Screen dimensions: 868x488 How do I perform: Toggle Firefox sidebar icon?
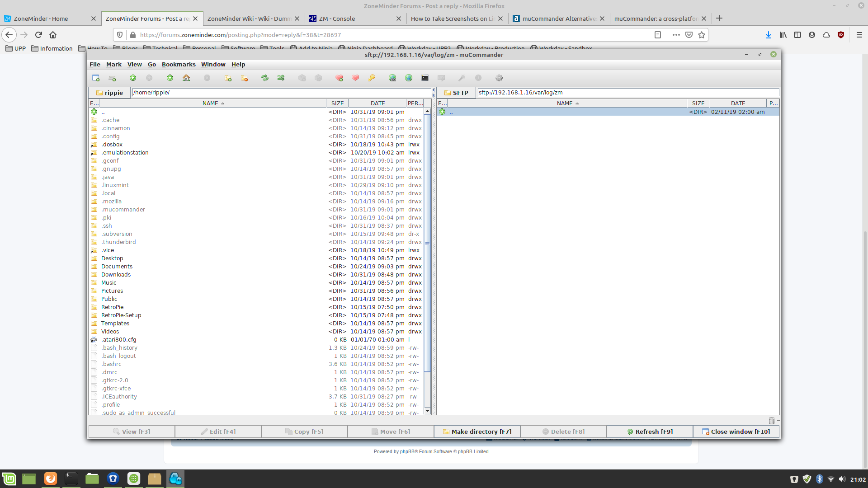tap(797, 35)
